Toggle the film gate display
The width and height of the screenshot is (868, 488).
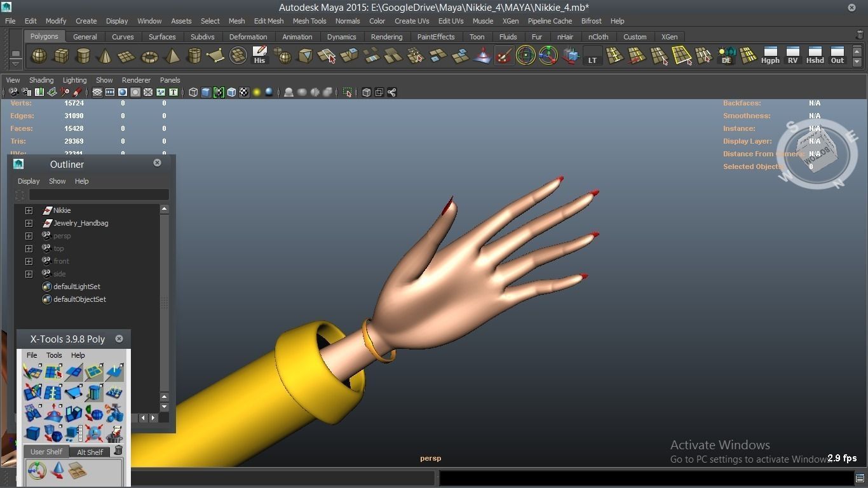point(110,92)
